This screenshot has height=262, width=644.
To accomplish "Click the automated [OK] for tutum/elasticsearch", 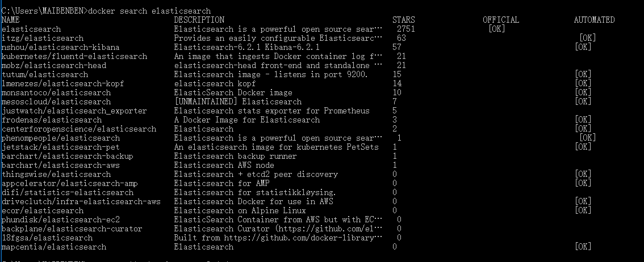I will pos(583,74).
